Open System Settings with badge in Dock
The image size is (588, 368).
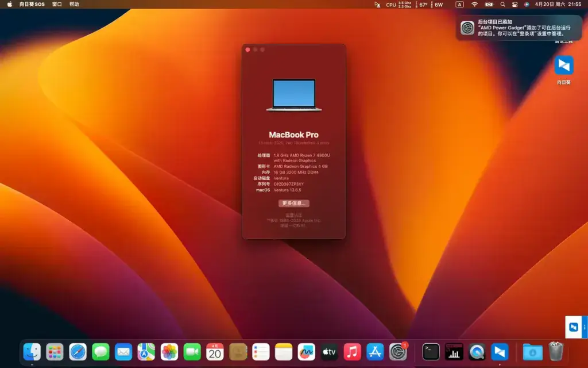398,352
